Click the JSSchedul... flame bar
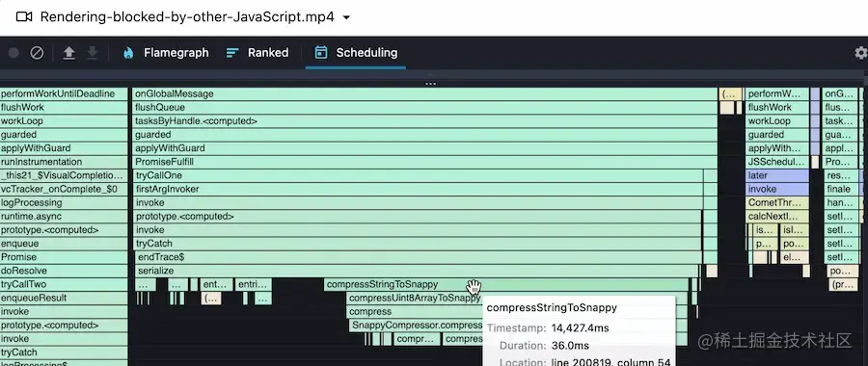 (x=777, y=162)
